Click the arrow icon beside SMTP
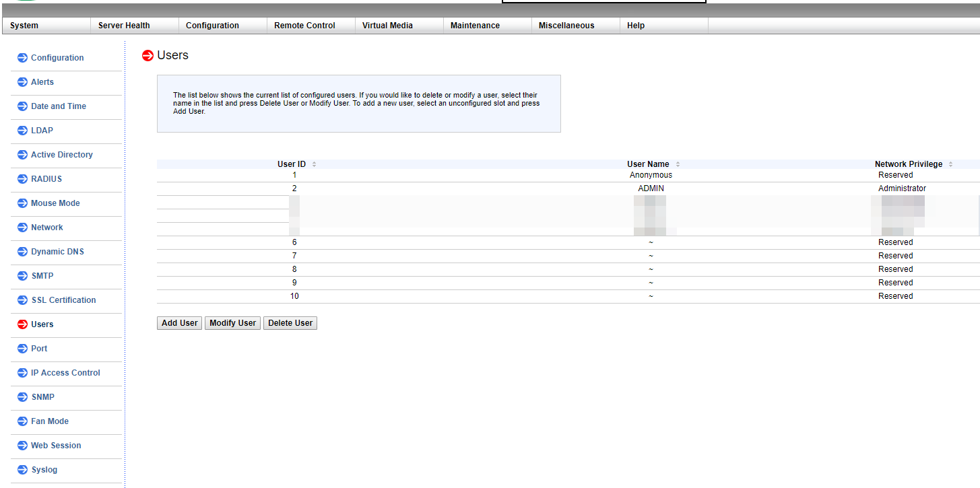 22,276
